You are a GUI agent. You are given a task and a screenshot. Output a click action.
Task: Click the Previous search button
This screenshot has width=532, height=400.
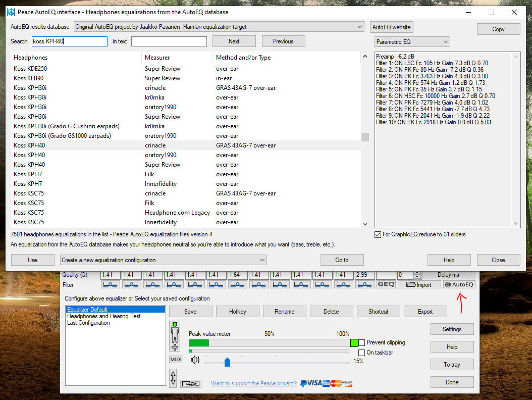pos(283,41)
